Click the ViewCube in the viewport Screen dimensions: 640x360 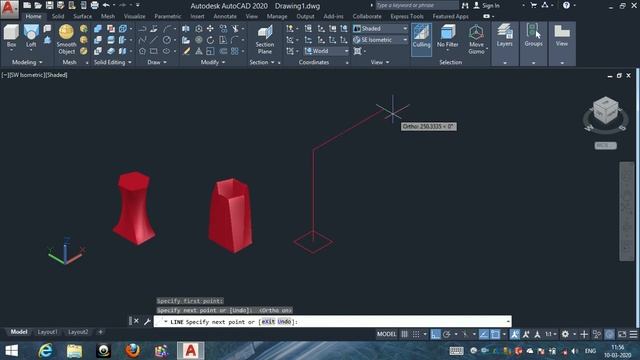(x=605, y=110)
